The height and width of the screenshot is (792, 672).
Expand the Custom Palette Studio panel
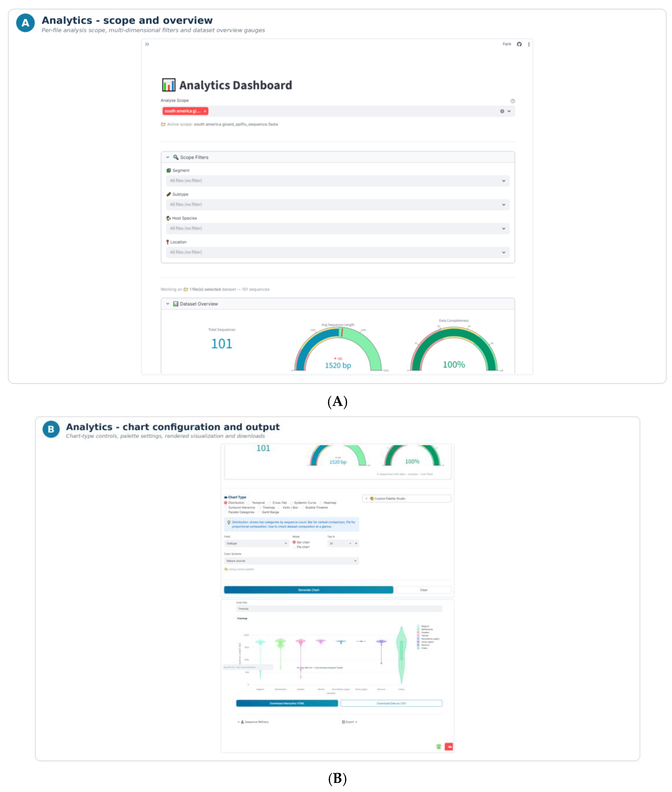(406, 498)
